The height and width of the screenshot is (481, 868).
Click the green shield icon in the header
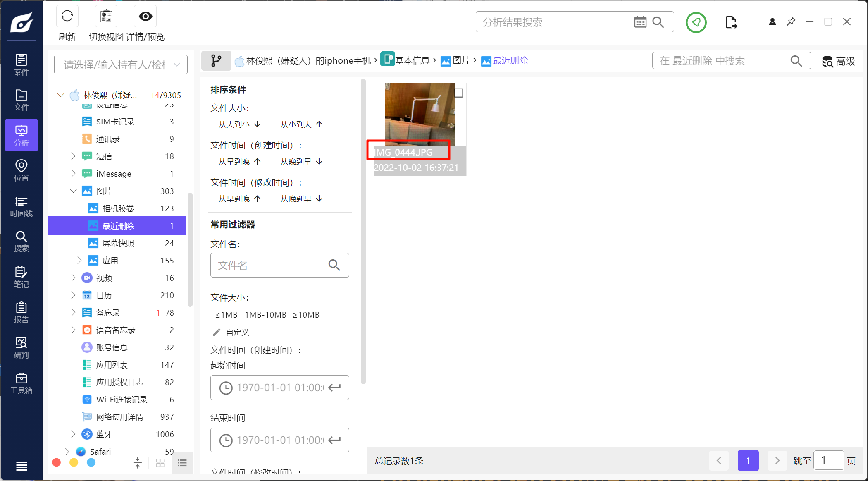pos(696,22)
